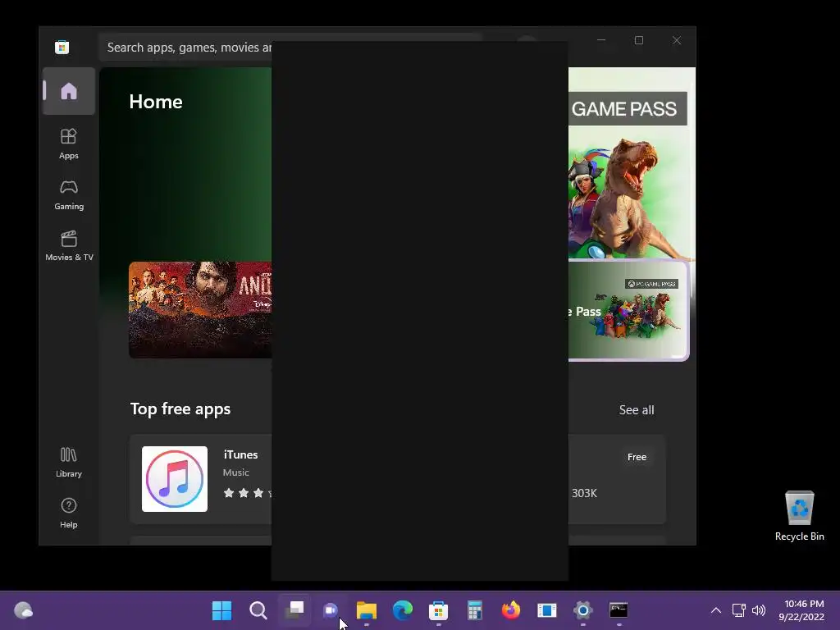840x630 pixels.
Task: Select the Recycle Bin desktop icon
Action: [x=799, y=516]
